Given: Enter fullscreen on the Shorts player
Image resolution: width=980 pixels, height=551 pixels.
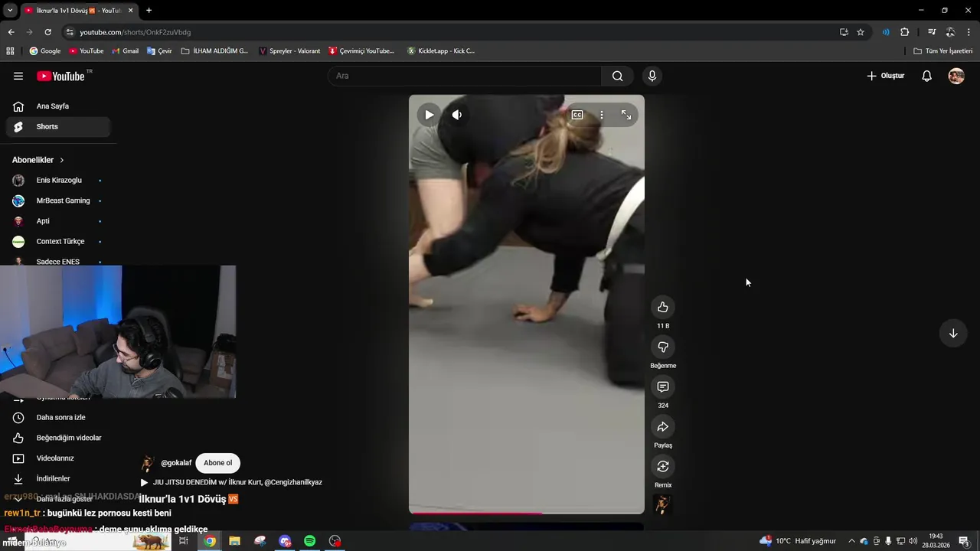Looking at the screenshot, I should pyautogui.click(x=626, y=115).
